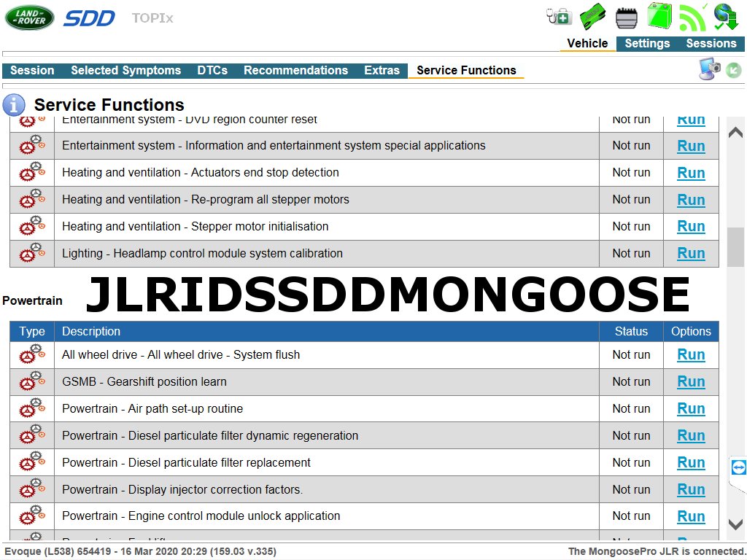Screen dimensions: 747x560
Task: Select 'GSMB - Gearshift position learn' text
Action: click(144, 381)
